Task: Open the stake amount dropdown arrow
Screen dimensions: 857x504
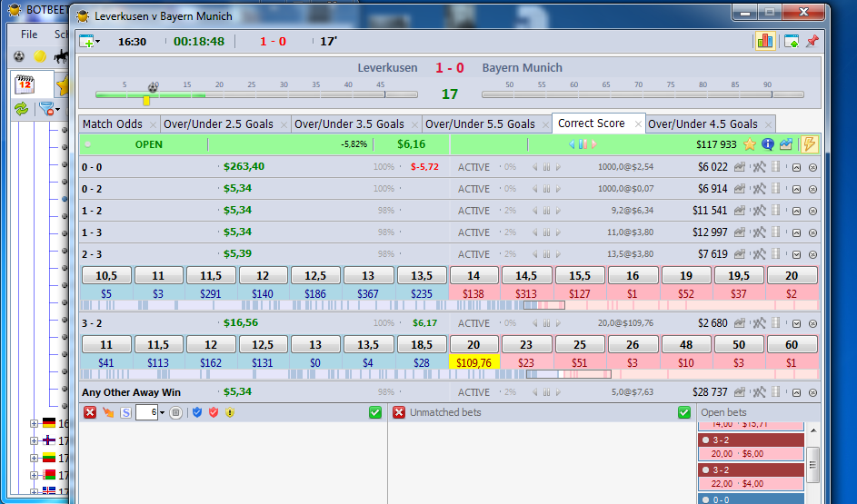Action: point(163,413)
